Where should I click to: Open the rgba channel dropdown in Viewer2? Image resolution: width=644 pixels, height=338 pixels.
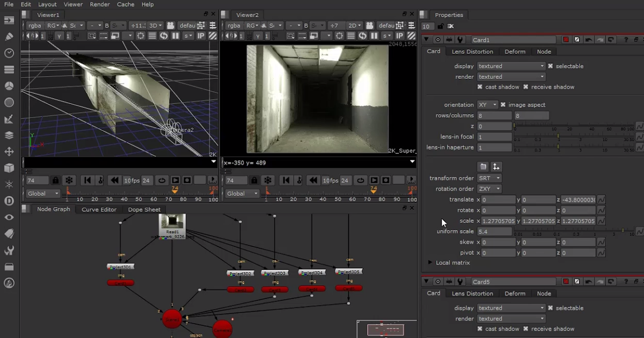click(235, 25)
